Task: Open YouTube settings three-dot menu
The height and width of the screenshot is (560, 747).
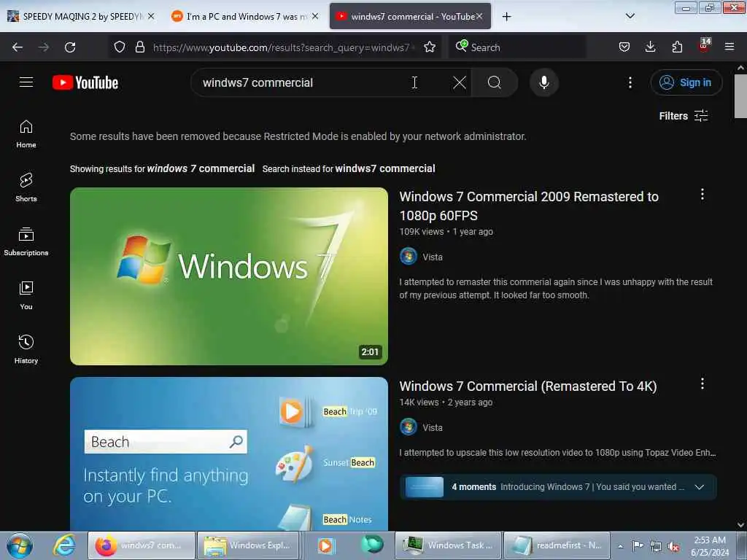Action: point(630,82)
